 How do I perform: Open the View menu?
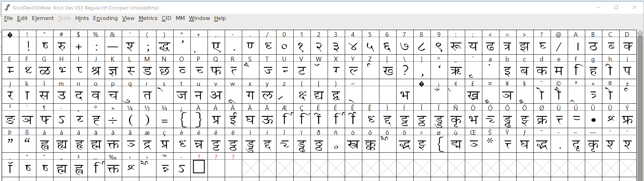[128, 18]
